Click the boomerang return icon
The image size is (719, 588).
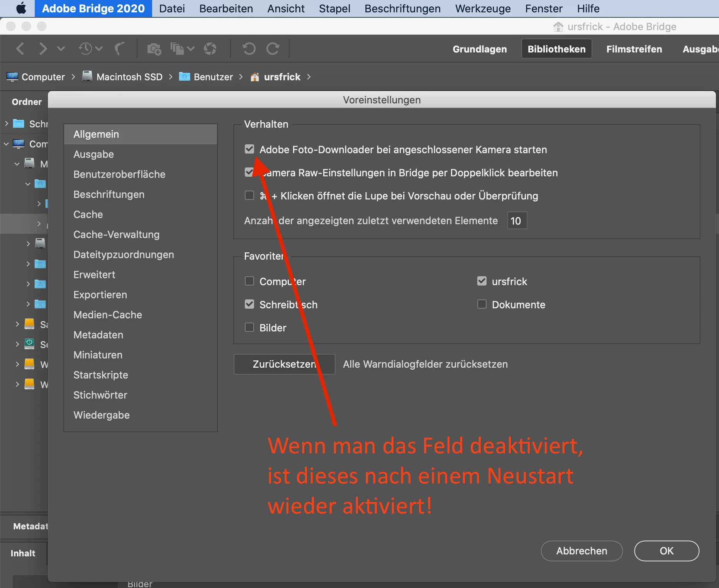click(x=119, y=49)
